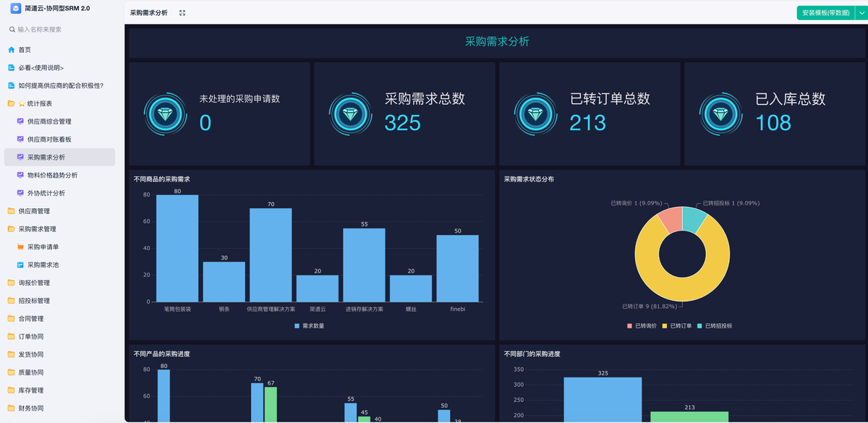Click 安装模板(带数据) button
The height and width of the screenshot is (423, 868).
[x=825, y=13]
